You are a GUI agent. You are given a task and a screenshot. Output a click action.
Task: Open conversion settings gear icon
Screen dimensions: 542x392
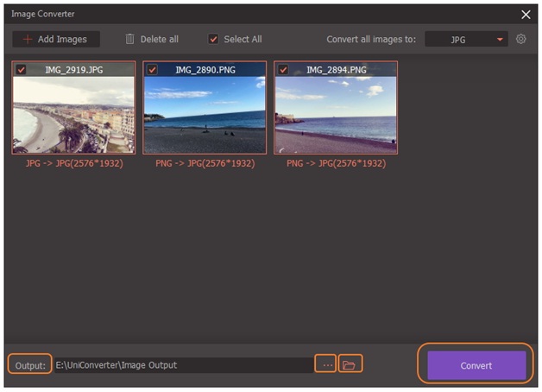520,39
